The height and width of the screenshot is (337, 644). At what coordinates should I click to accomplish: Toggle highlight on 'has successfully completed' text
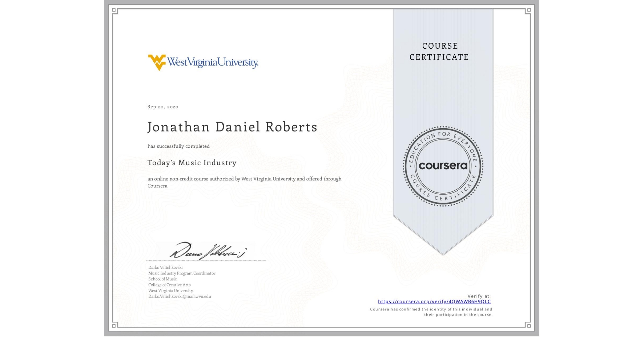click(178, 146)
